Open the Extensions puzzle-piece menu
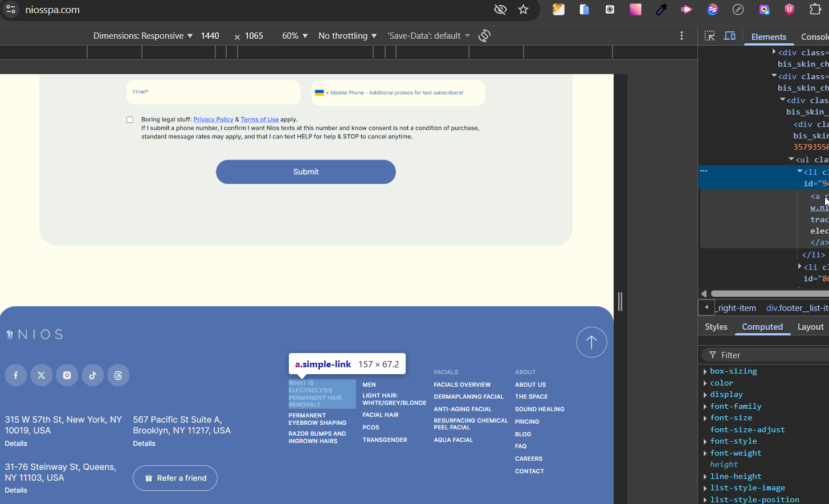Image resolution: width=829 pixels, height=504 pixels. click(x=815, y=10)
